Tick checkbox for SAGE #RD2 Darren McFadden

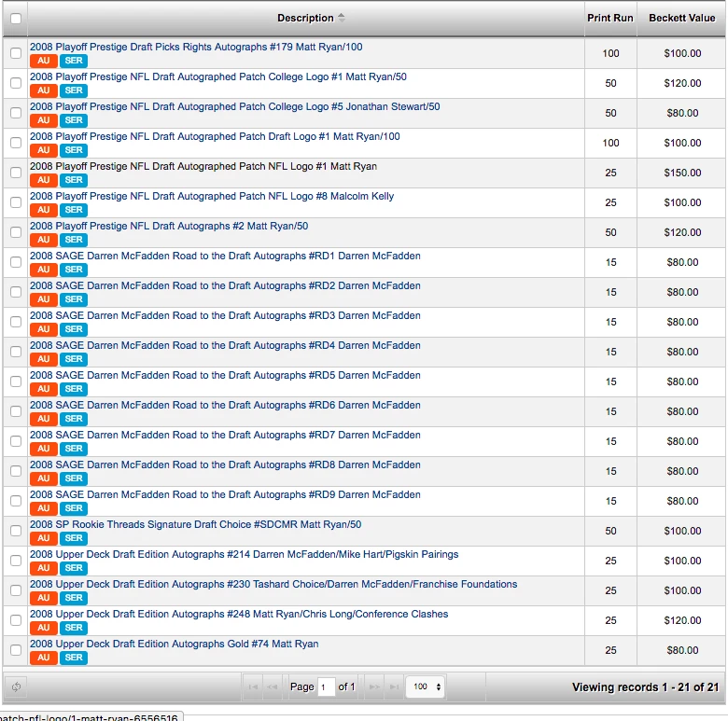pyautogui.click(x=16, y=292)
